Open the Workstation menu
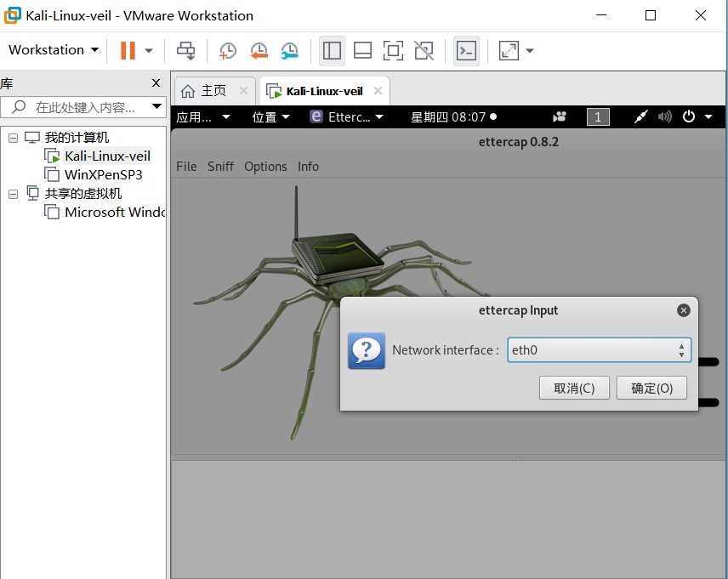Viewport: 728px width, 579px height. pyautogui.click(x=54, y=49)
